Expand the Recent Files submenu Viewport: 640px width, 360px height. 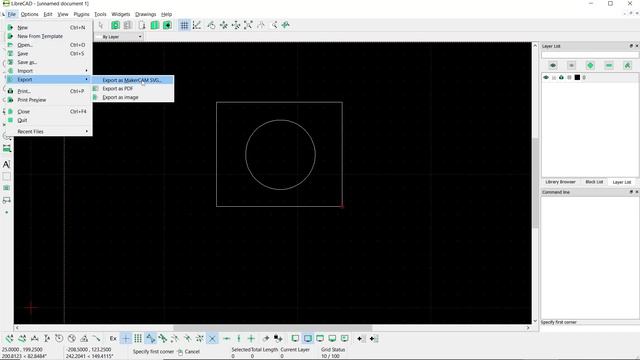point(48,131)
